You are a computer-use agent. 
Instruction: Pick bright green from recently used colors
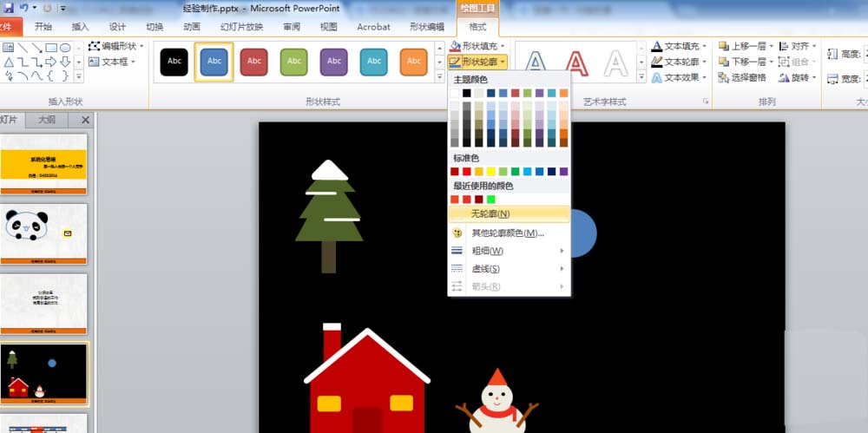[x=490, y=200]
